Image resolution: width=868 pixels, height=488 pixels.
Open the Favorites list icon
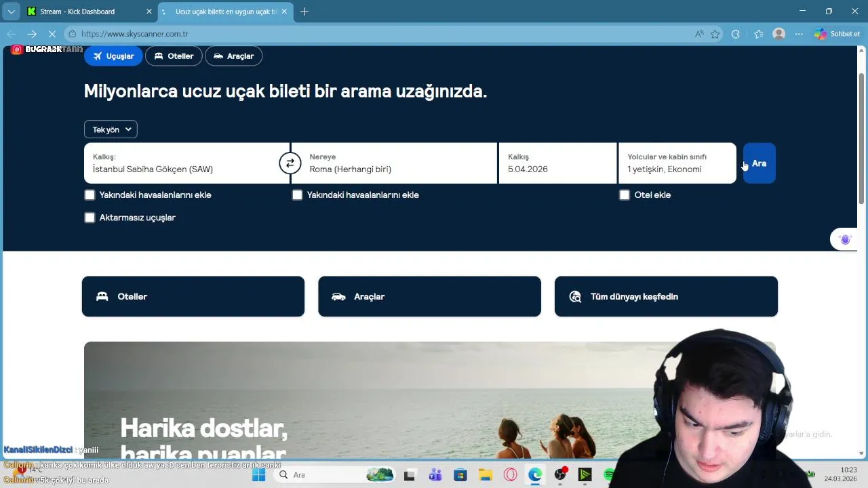(x=759, y=34)
